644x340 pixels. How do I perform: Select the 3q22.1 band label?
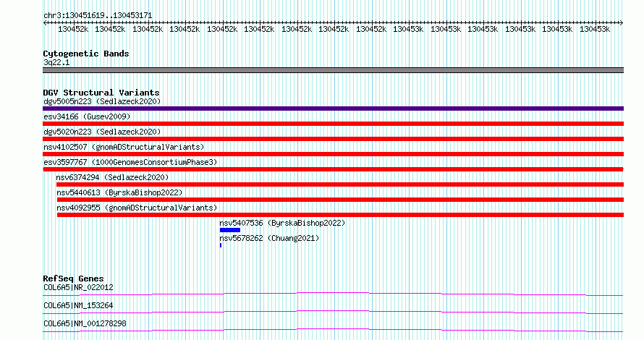56,62
